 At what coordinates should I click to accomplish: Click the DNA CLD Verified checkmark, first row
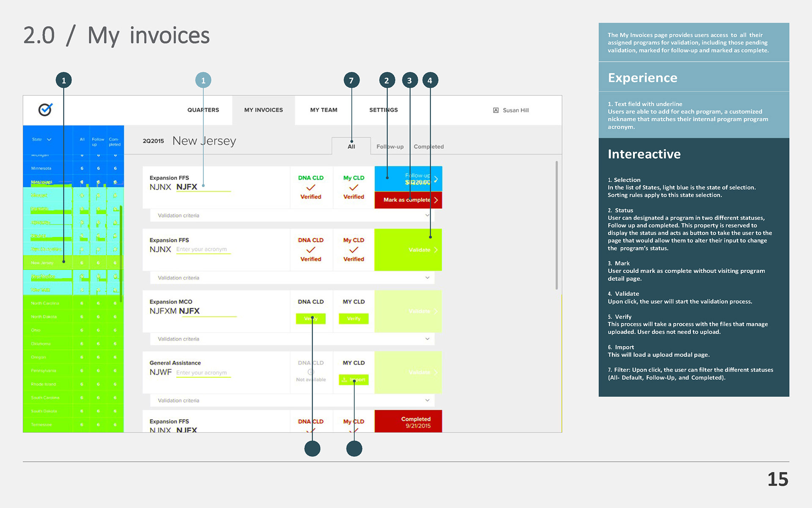click(311, 188)
